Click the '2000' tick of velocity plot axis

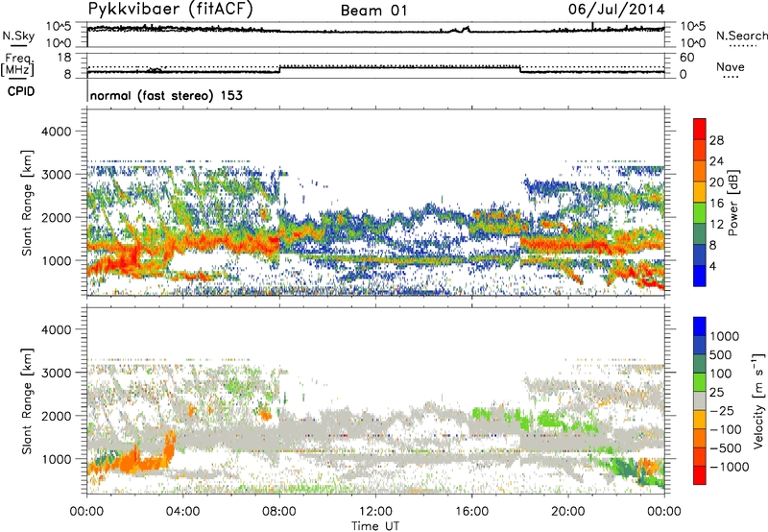pyautogui.click(x=59, y=416)
